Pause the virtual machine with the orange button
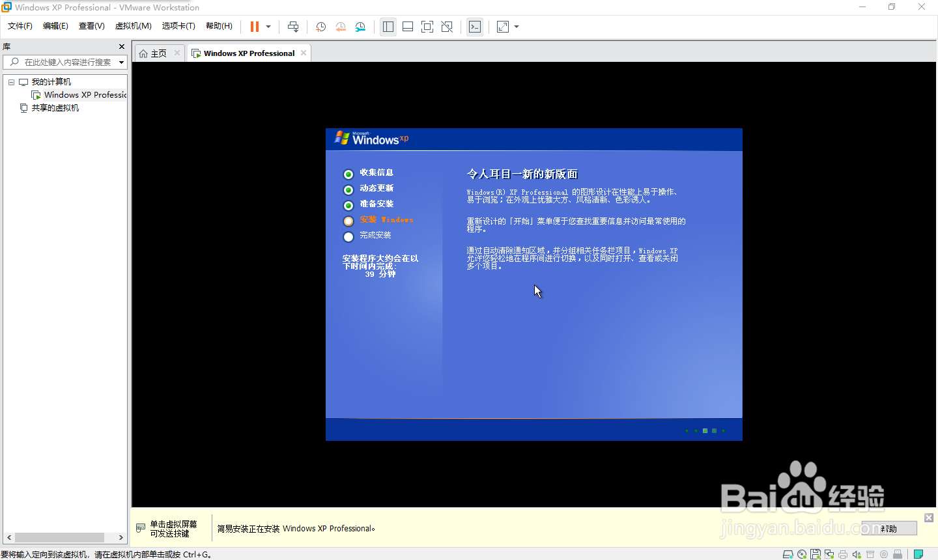Viewport: 938px width, 560px height. [x=255, y=27]
